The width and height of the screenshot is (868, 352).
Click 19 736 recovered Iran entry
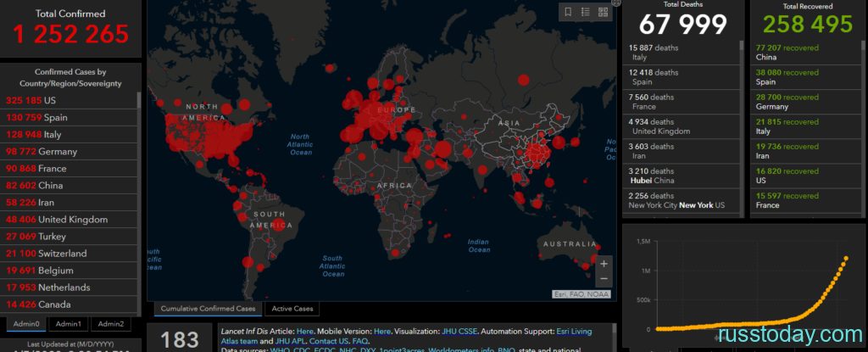point(805,151)
